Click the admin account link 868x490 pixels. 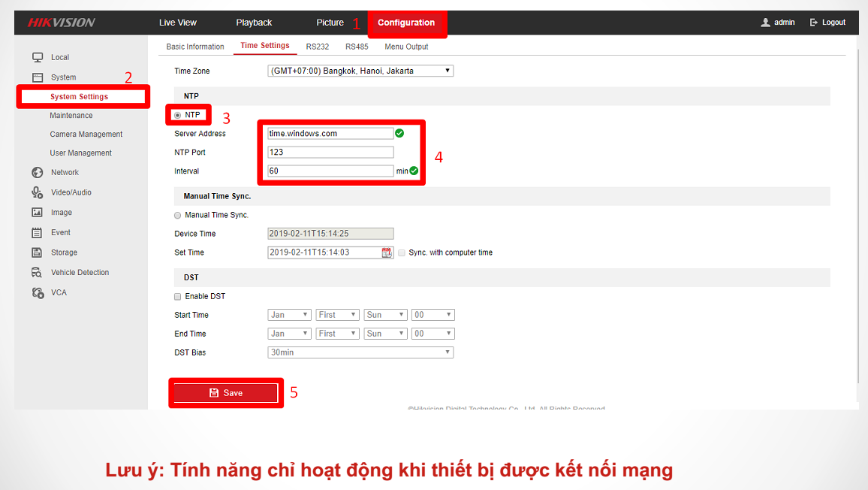point(785,23)
